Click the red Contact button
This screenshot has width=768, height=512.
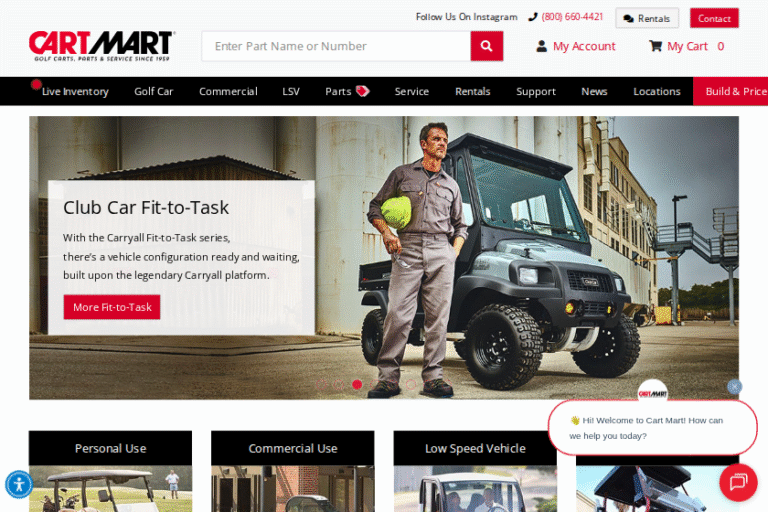point(714,18)
